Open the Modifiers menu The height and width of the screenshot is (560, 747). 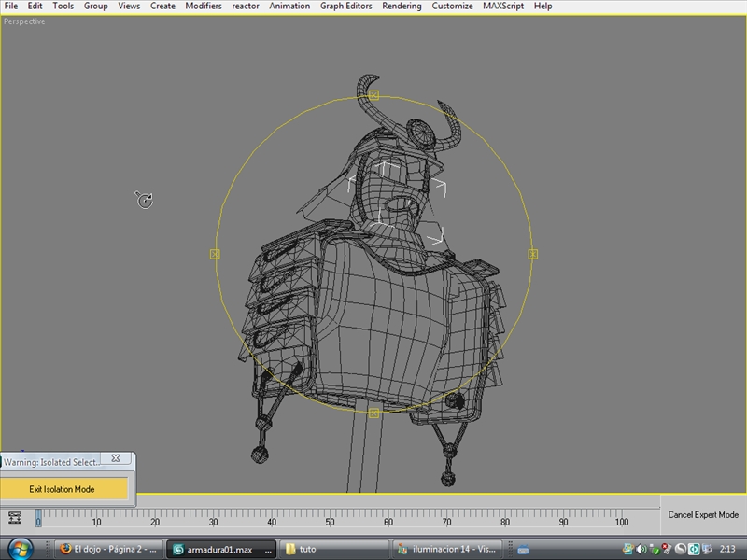click(x=204, y=7)
